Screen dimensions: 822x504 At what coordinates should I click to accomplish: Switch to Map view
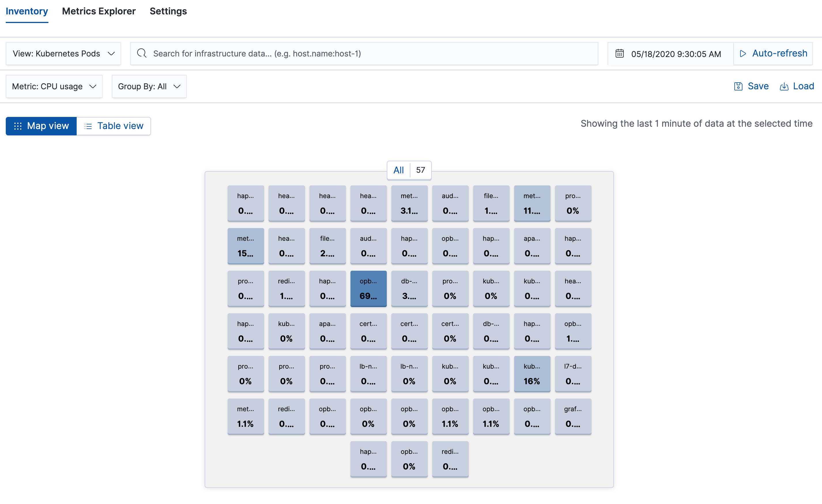48,126
